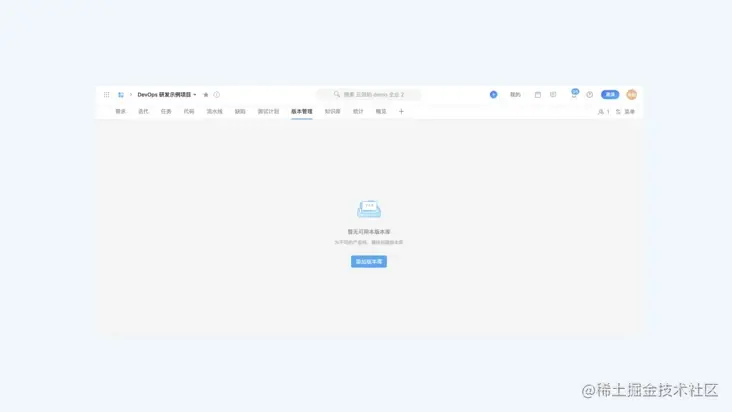Switch to the 代码 tab
This screenshot has width=732, height=412.
[x=189, y=112]
